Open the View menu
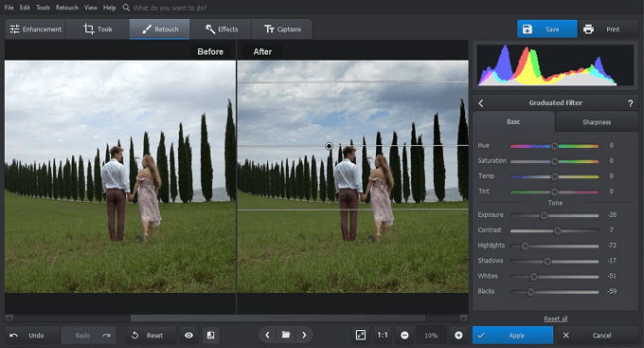Screen dimensions: 644x348 tap(91, 8)
